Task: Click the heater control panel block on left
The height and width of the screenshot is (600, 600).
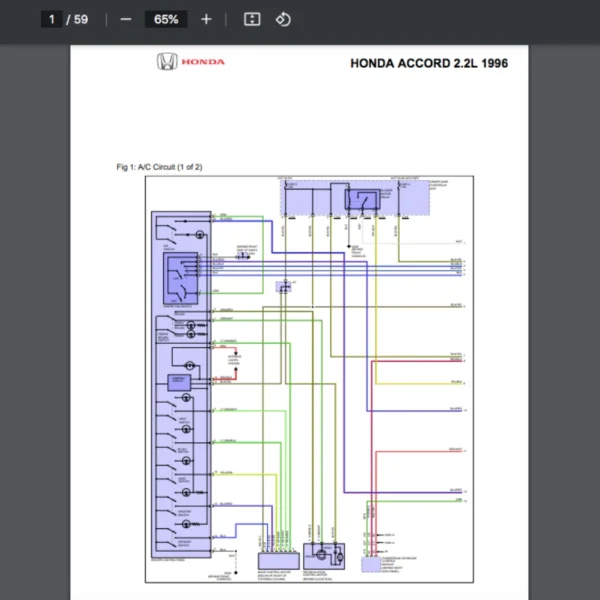Action: pos(180,385)
